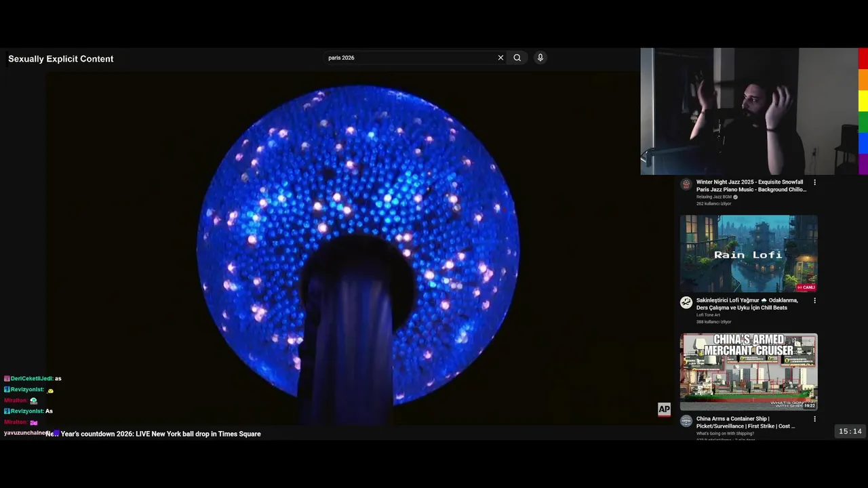Open options menu for Winter Night Jazz video
Image resolution: width=868 pixels, height=488 pixels.
coord(814,182)
